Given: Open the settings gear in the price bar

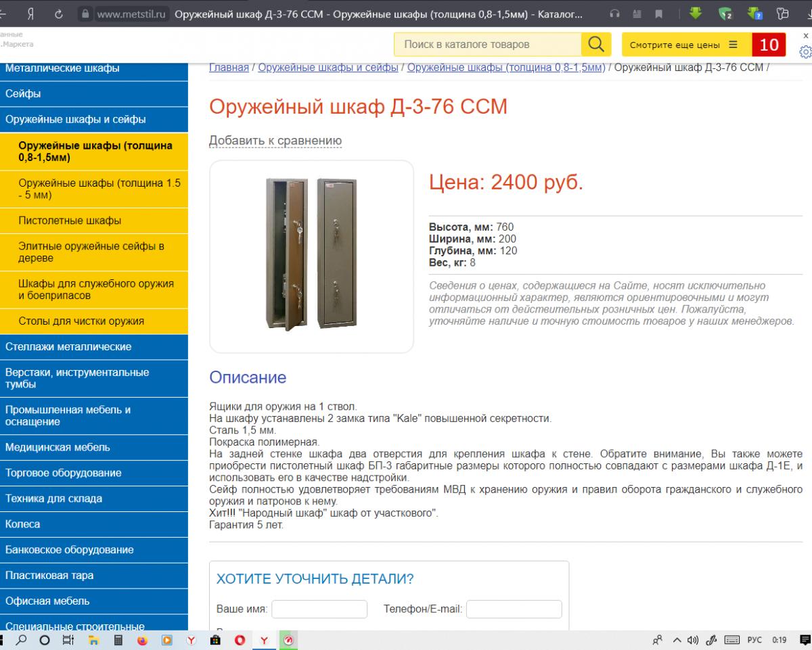Looking at the screenshot, I should [805, 52].
